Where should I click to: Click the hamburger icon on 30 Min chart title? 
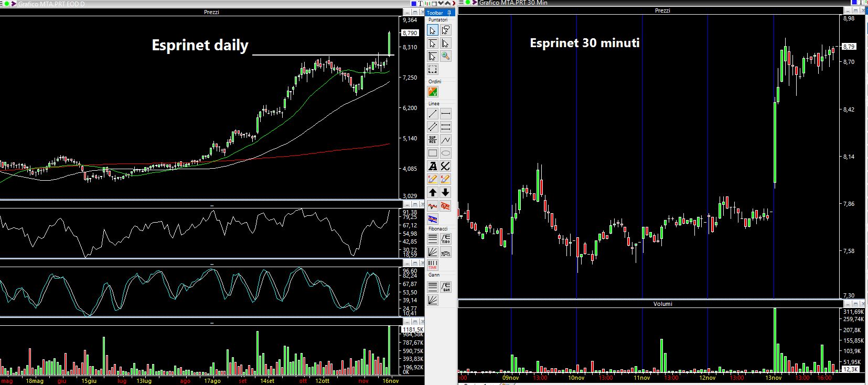pos(460,3)
